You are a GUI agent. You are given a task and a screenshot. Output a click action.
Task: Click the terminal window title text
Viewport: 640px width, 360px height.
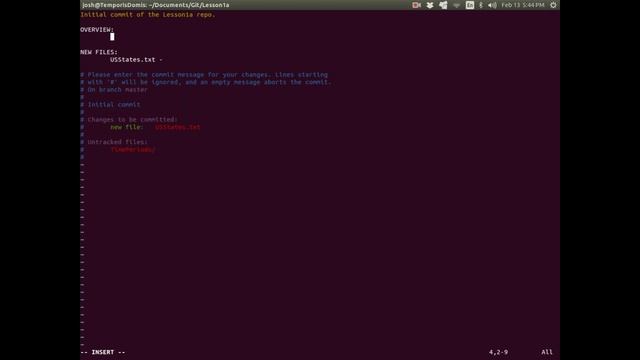pos(156,5)
